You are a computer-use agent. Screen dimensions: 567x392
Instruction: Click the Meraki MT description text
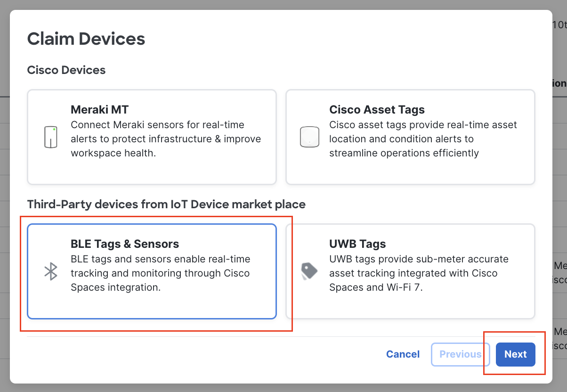pos(166,139)
